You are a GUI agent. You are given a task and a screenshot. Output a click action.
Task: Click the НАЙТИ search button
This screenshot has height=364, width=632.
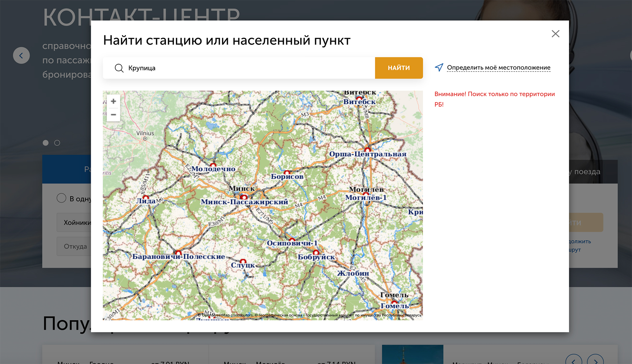[398, 68]
